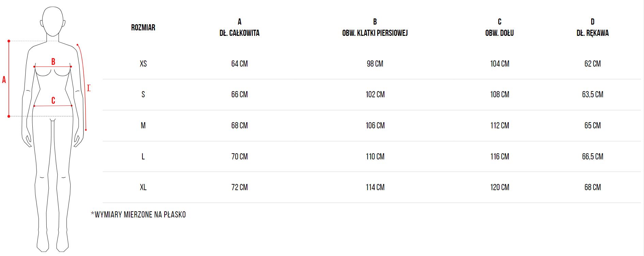Click the 120 CM value in the XL row

coord(500,187)
